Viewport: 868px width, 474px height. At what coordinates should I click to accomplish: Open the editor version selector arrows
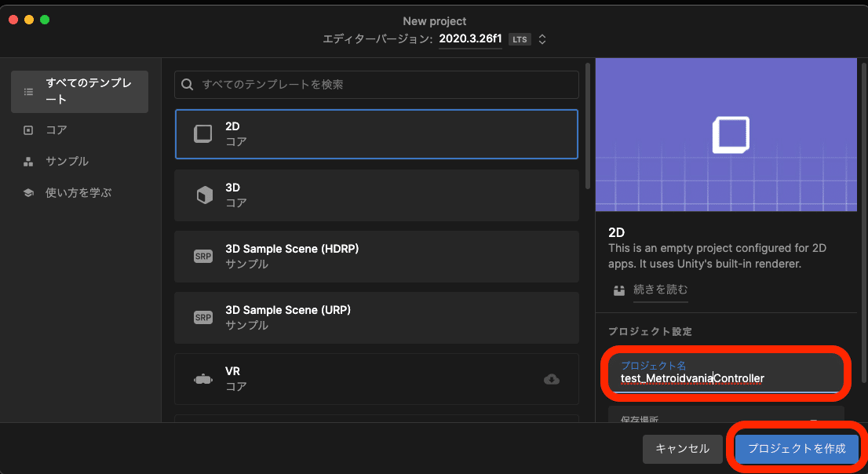(x=542, y=39)
